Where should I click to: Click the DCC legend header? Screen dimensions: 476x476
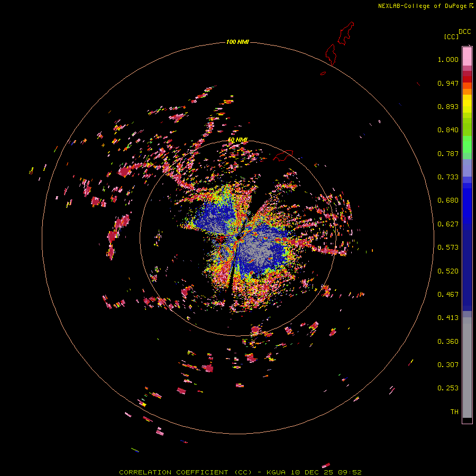click(465, 32)
